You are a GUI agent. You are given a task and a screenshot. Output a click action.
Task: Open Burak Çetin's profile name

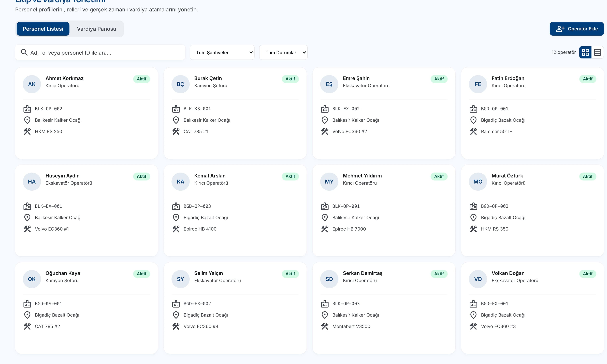pos(208,78)
